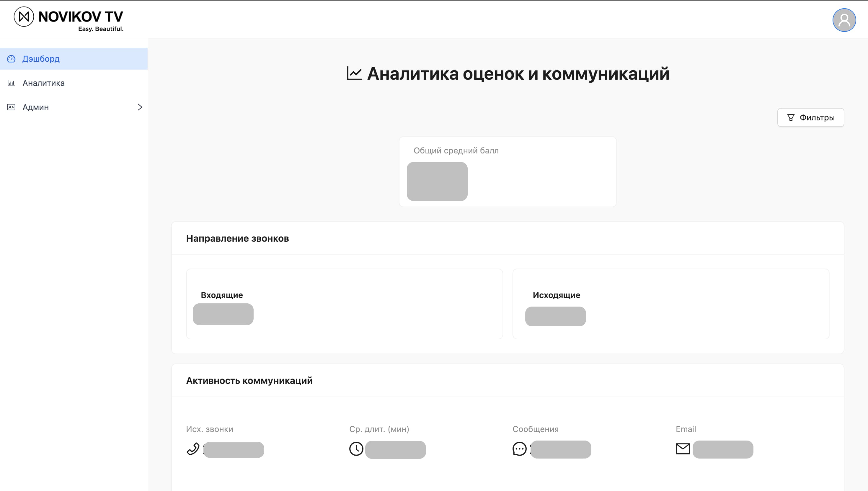Screen dimensions: 868x491
Task: Navigate to the Аналитика section
Action: click(x=43, y=83)
